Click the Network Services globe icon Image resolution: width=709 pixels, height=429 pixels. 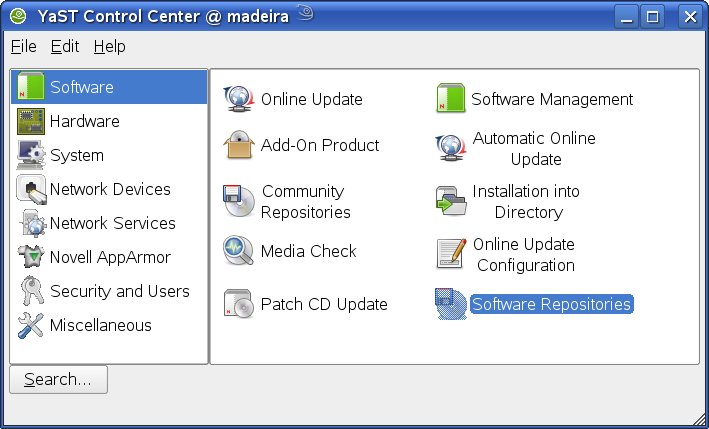click(32, 223)
